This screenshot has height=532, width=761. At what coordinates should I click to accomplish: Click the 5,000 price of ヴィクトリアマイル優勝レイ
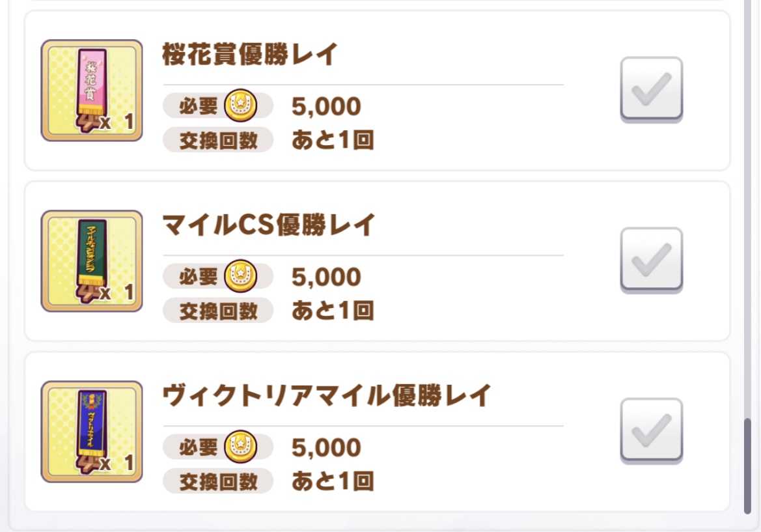click(326, 448)
